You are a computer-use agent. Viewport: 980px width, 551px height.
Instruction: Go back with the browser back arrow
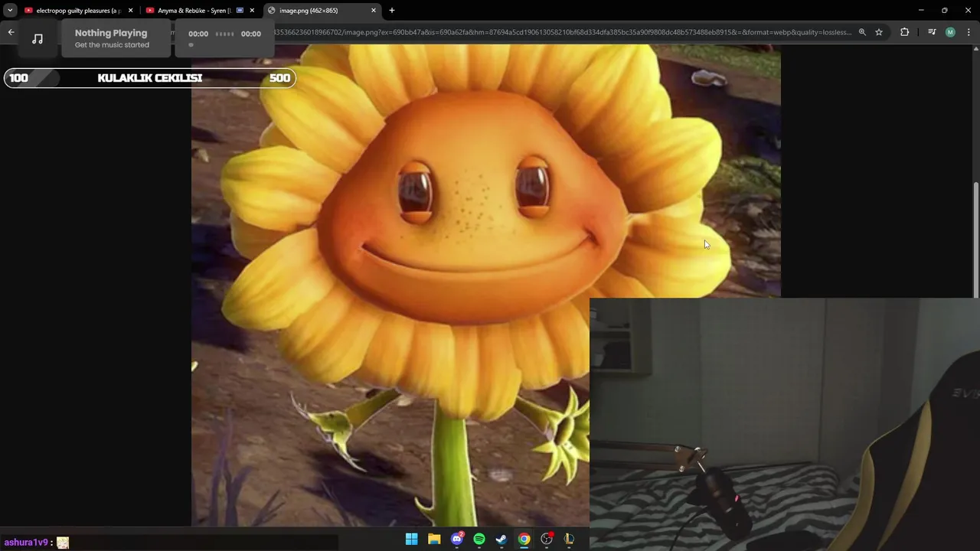[11, 32]
